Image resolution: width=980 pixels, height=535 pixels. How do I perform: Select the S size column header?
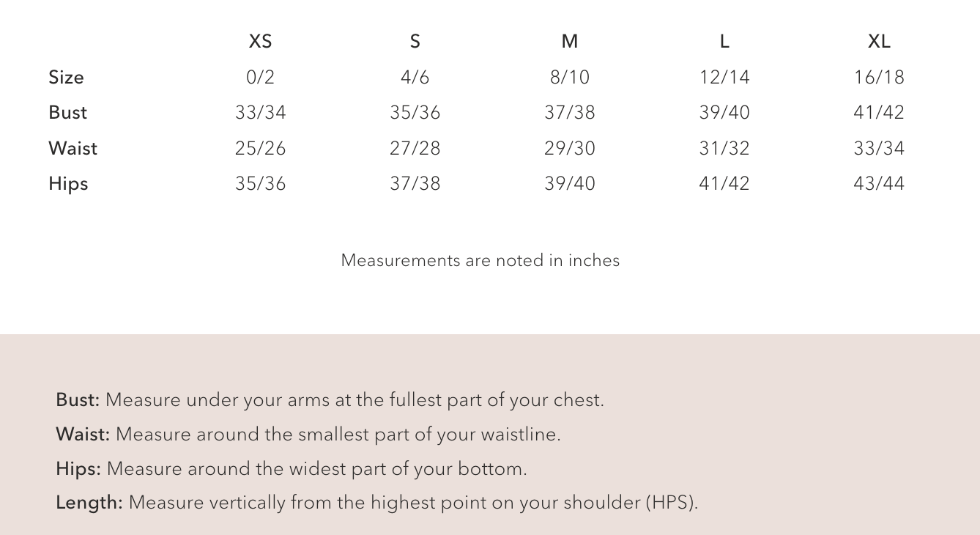[x=415, y=42]
